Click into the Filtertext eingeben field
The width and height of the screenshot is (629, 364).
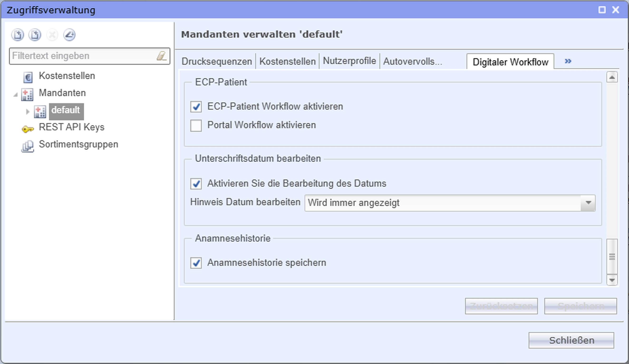click(82, 56)
